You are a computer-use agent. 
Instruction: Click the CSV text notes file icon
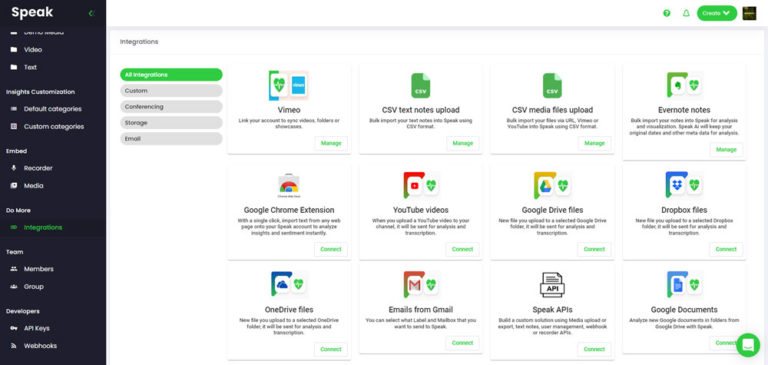click(421, 86)
